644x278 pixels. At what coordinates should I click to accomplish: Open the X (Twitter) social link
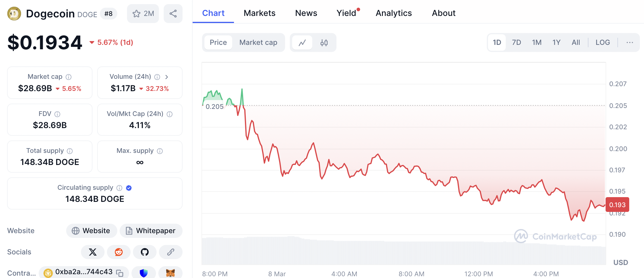(x=93, y=252)
